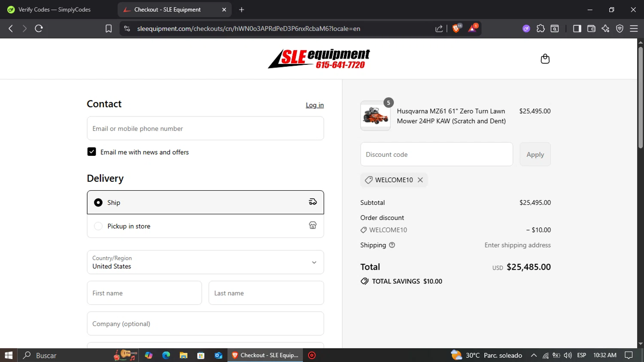644x362 pixels.
Task: Open Brave Wallet icon
Action: coord(591,28)
